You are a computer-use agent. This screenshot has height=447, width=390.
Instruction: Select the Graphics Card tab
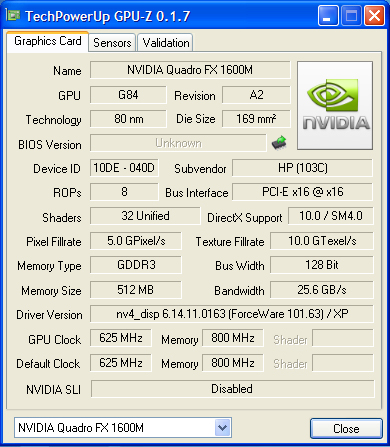click(x=48, y=41)
